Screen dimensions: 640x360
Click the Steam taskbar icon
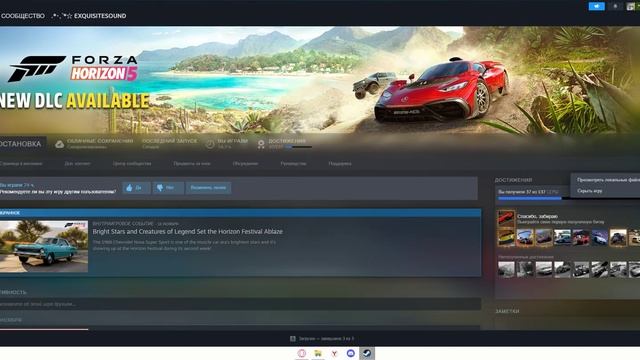[x=367, y=353]
